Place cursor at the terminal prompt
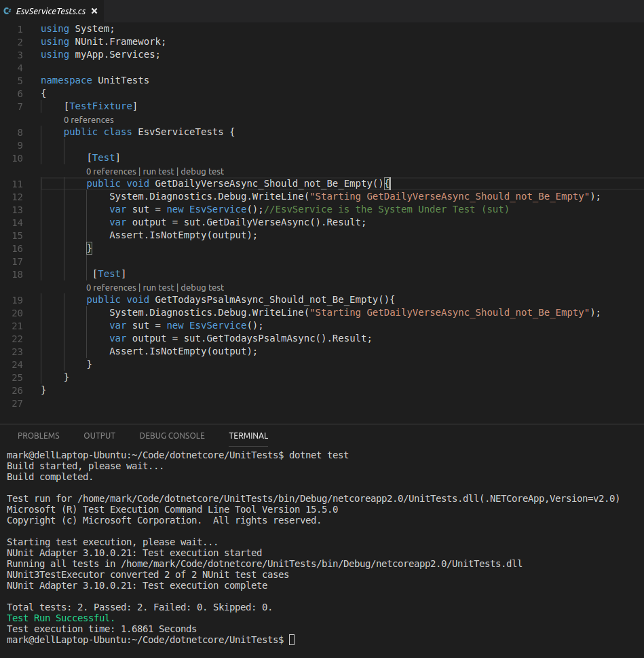The image size is (644, 658). point(292,639)
